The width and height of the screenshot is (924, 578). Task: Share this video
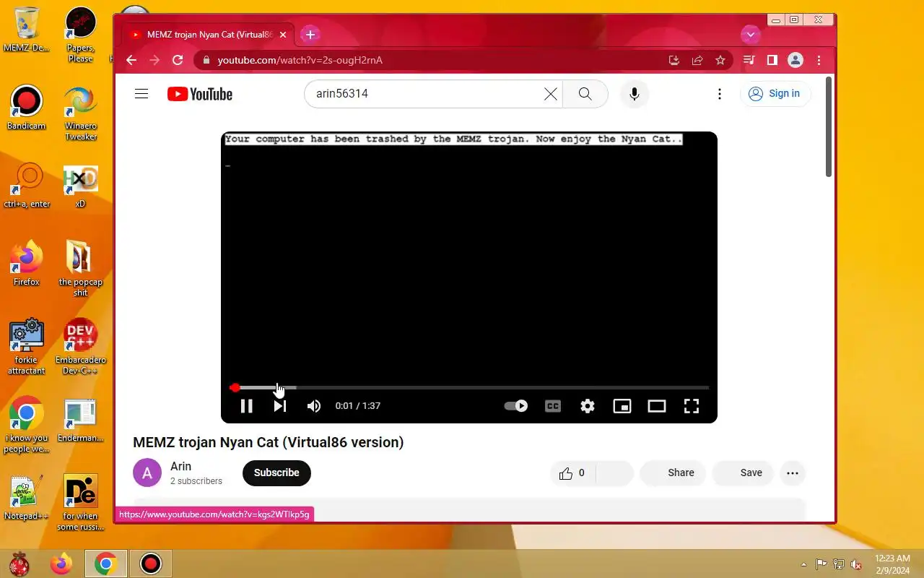click(674, 473)
